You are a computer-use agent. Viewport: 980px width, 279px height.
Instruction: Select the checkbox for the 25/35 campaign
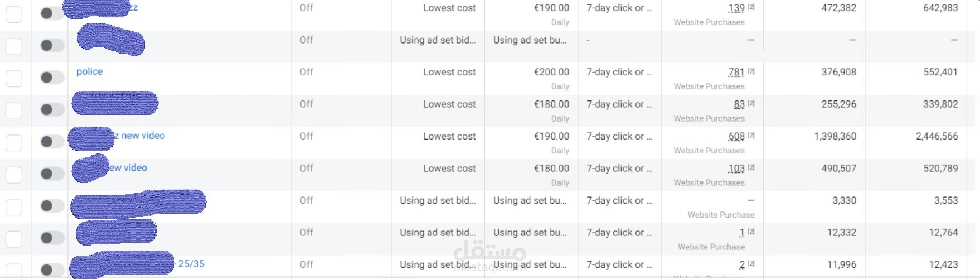pos(14,270)
